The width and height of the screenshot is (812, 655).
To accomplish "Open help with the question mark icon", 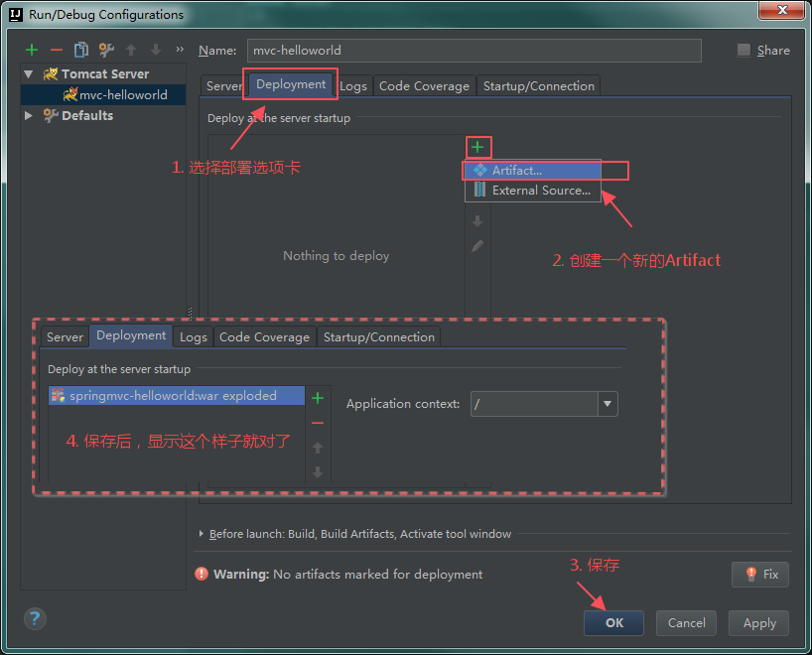I will (34, 618).
